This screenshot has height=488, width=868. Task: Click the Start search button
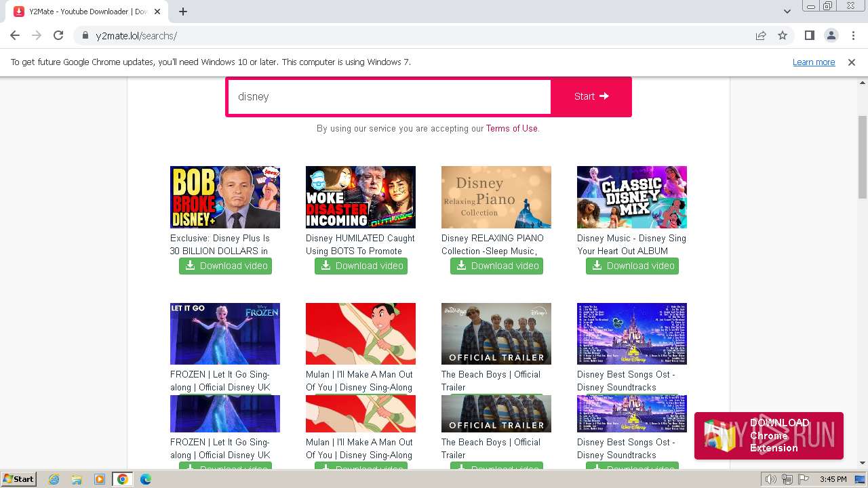(x=591, y=97)
